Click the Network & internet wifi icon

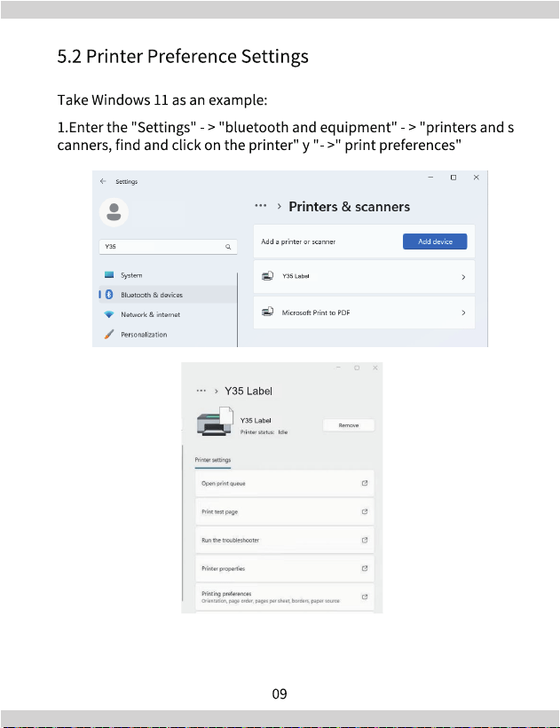point(109,314)
